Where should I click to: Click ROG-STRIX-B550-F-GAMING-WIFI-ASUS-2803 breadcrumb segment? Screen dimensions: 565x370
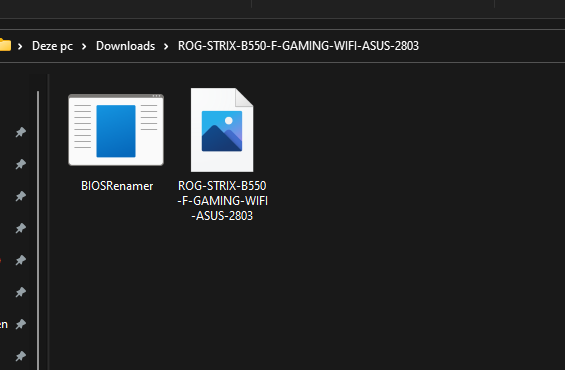tap(298, 46)
